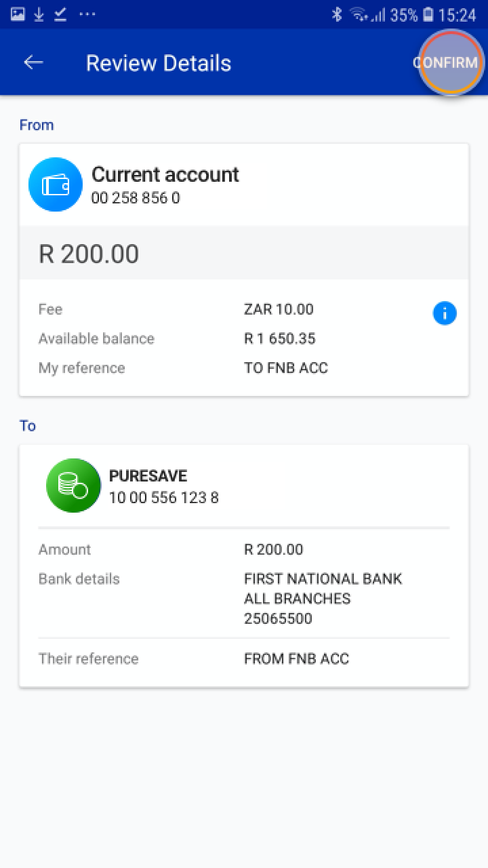
Task: Tap the green PURESAVE coins icon
Action: click(x=73, y=486)
